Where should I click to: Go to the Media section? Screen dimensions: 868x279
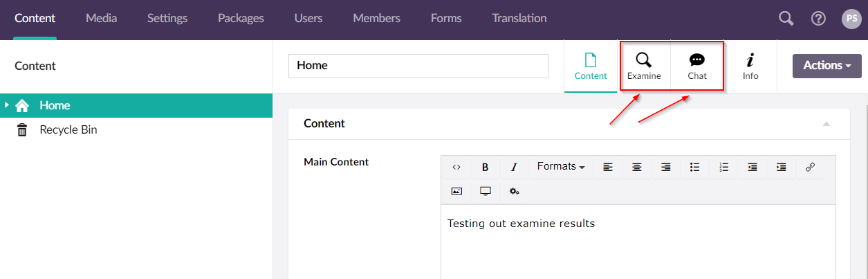point(101,19)
